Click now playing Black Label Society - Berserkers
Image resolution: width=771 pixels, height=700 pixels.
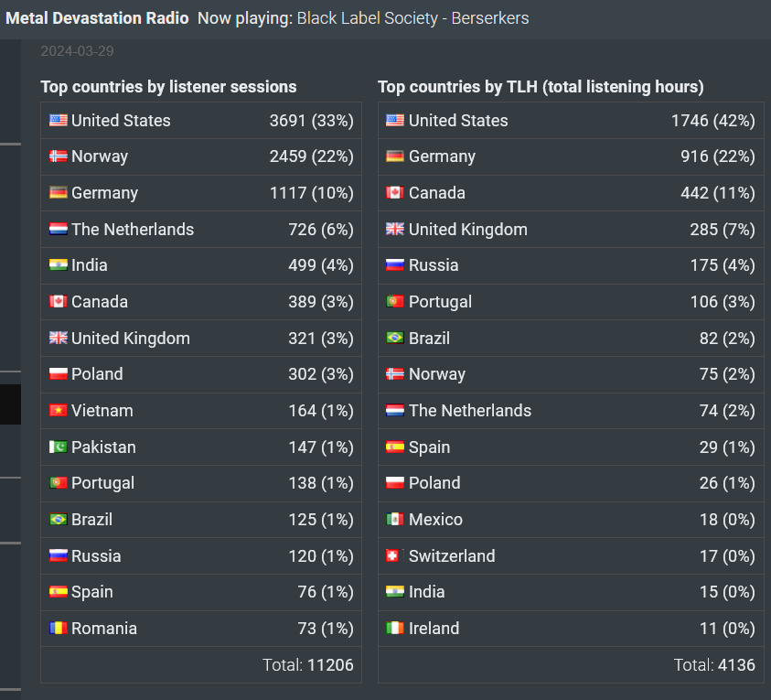[413, 18]
